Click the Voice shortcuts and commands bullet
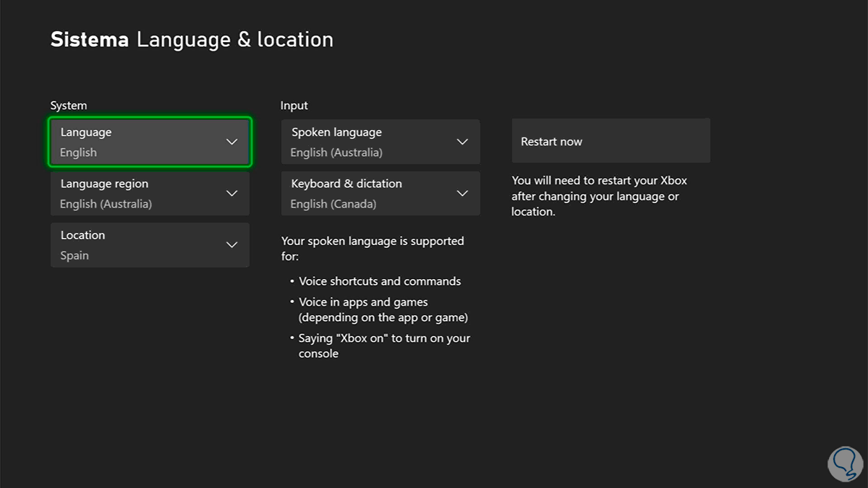This screenshot has width=868, height=488. coord(380,281)
